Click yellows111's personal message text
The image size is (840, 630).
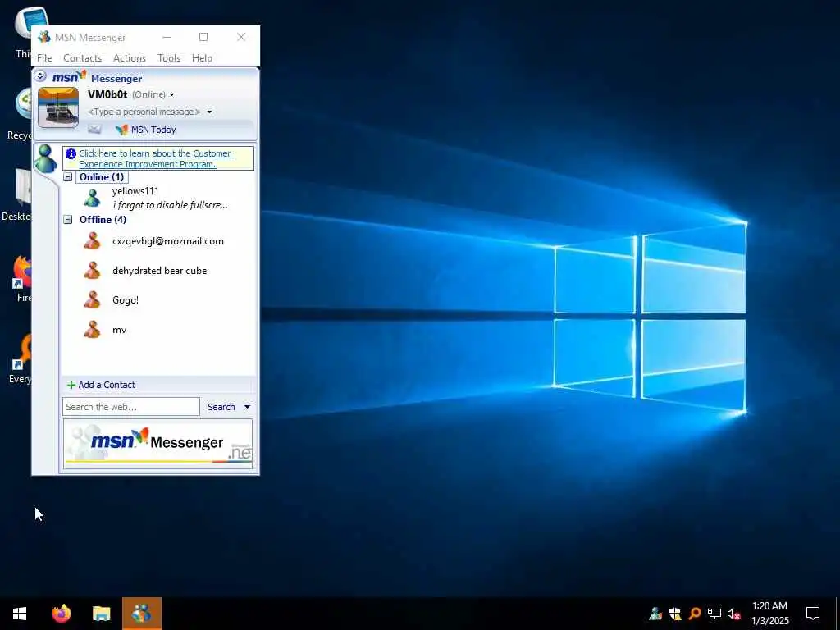point(170,204)
